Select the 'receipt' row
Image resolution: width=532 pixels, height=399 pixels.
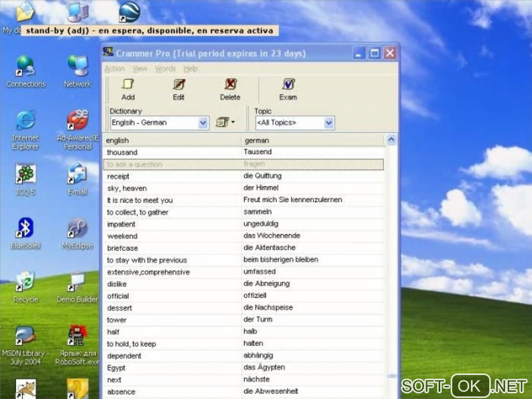244,176
